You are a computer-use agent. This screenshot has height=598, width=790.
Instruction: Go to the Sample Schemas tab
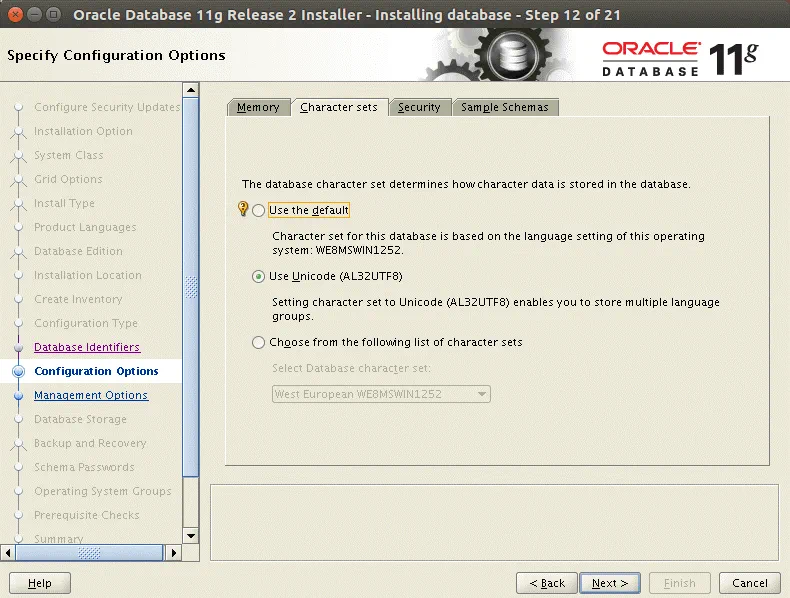[504, 107]
